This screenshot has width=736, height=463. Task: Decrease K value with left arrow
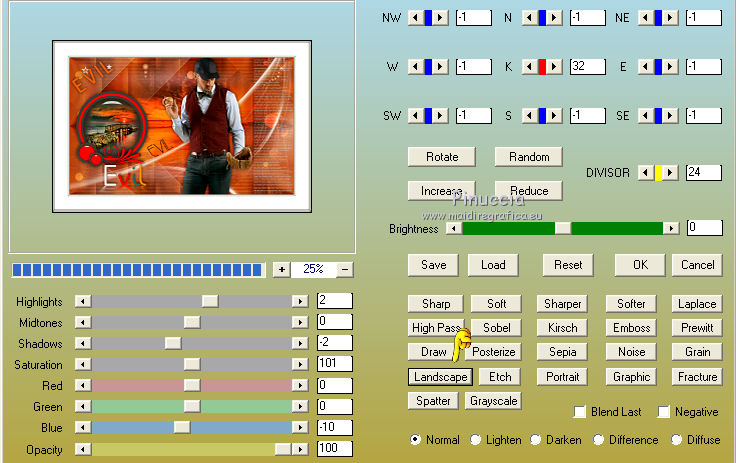[529, 67]
